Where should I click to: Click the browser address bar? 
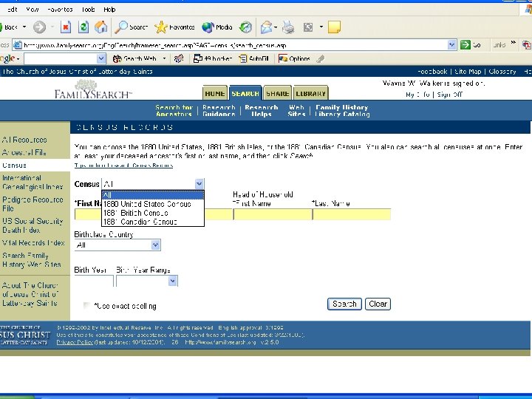pos(234,45)
